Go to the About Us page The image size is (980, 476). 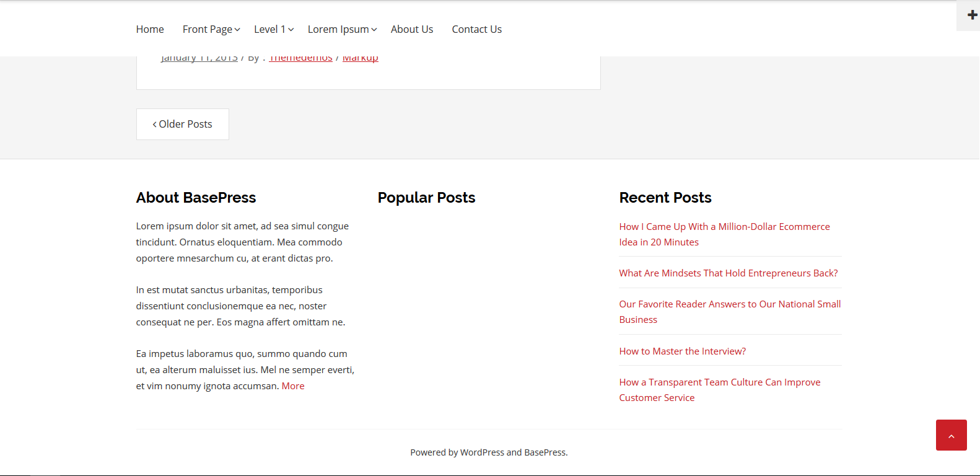pyautogui.click(x=411, y=29)
